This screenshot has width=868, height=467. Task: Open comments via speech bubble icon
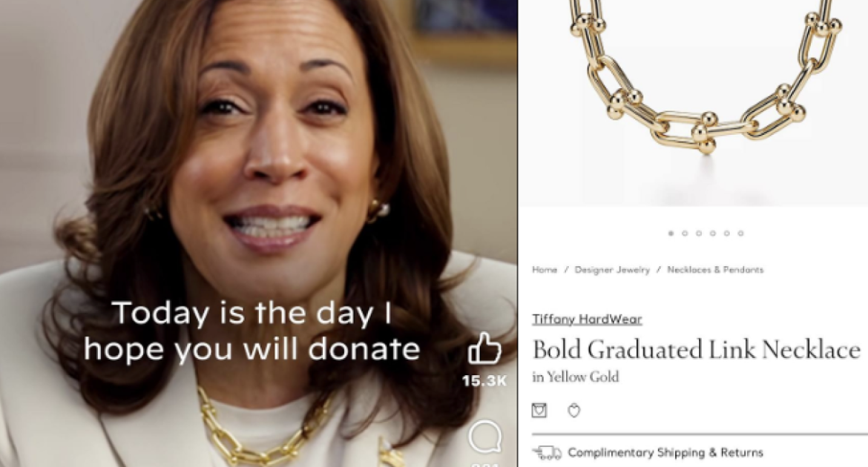pyautogui.click(x=485, y=437)
